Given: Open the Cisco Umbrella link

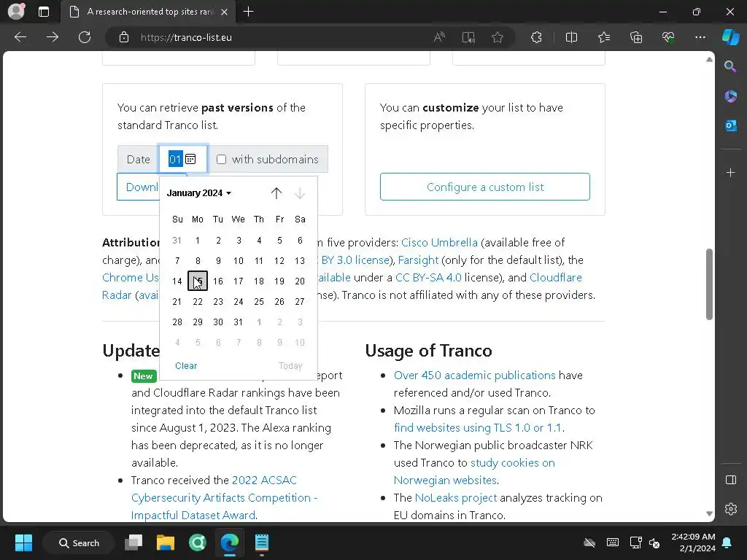Looking at the screenshot, I should [439, 242].
